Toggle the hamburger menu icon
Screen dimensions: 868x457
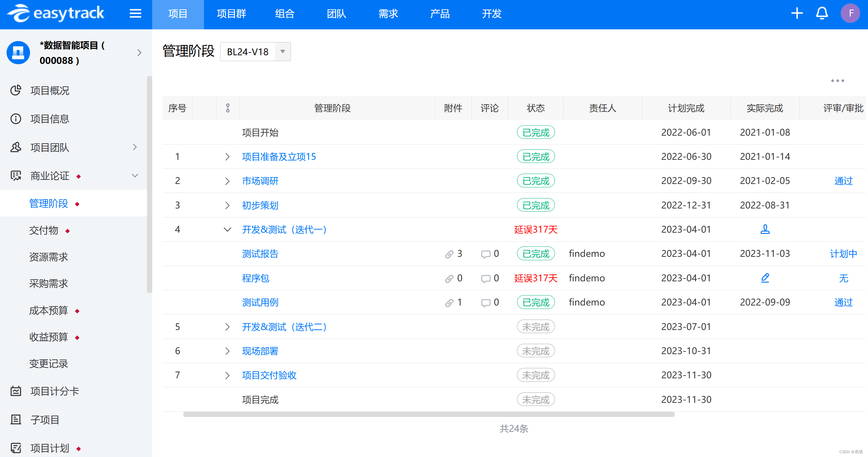[135, 13]
